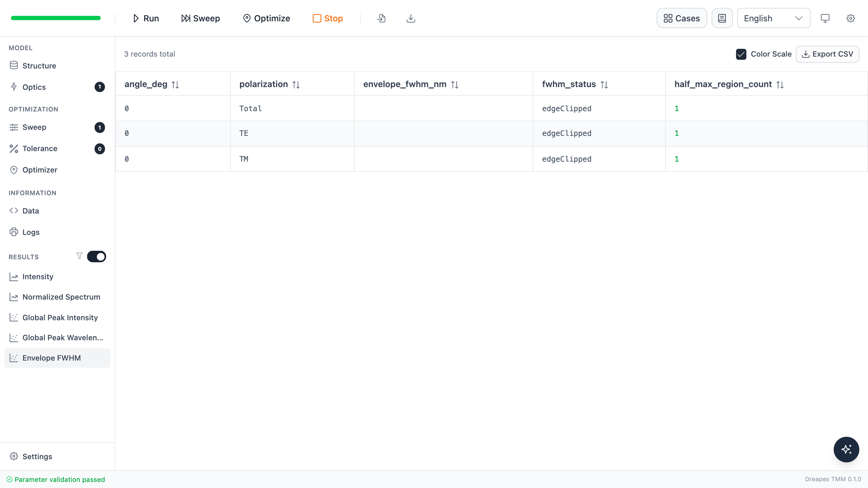The height and width of the screenshot is (488, 868).
Task: Show the Intensity result
Action: pos(57,277)
